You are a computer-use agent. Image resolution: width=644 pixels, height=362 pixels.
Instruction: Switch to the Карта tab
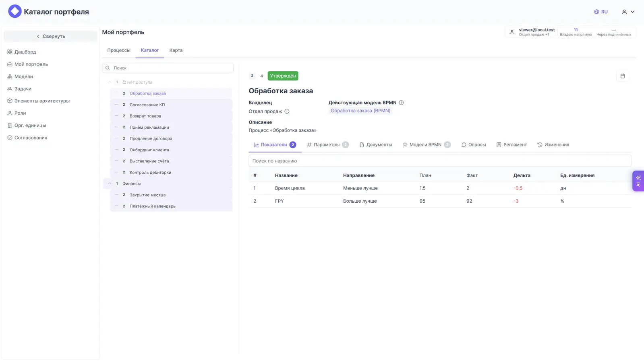176,50
